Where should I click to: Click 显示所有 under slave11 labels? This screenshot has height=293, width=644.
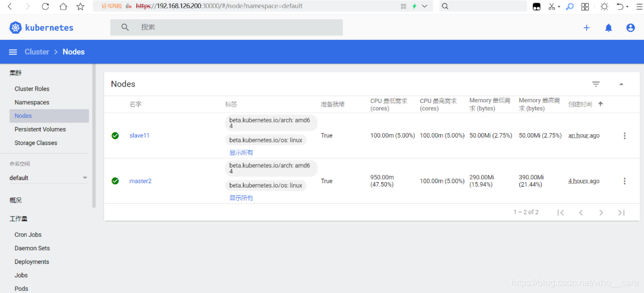(x=241, y=152)
